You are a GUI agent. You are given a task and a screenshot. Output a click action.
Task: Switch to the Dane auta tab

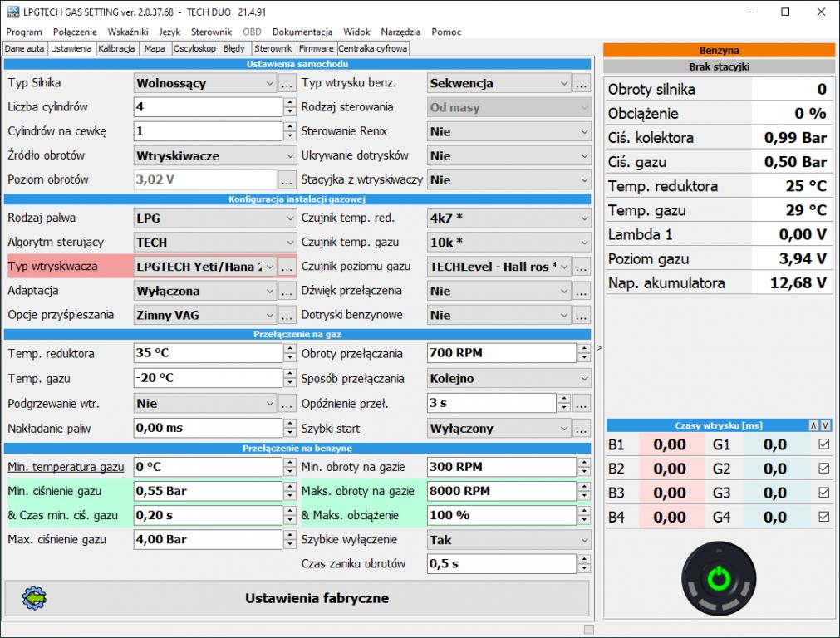(25, 48)
